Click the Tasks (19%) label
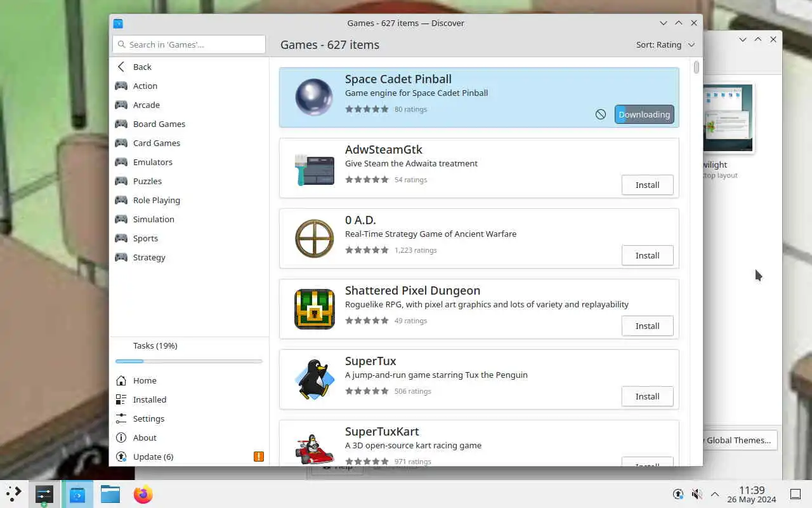 pyautogui.click(x=155, y=345)
